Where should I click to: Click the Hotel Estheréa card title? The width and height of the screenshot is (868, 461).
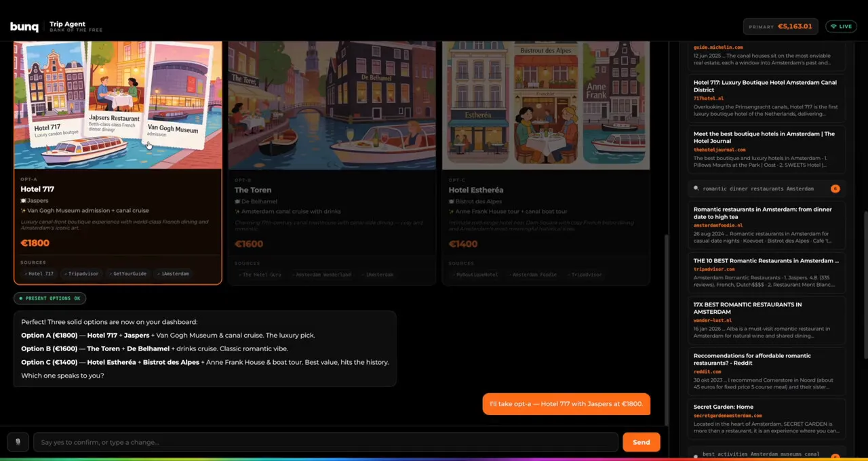[476, 190]
